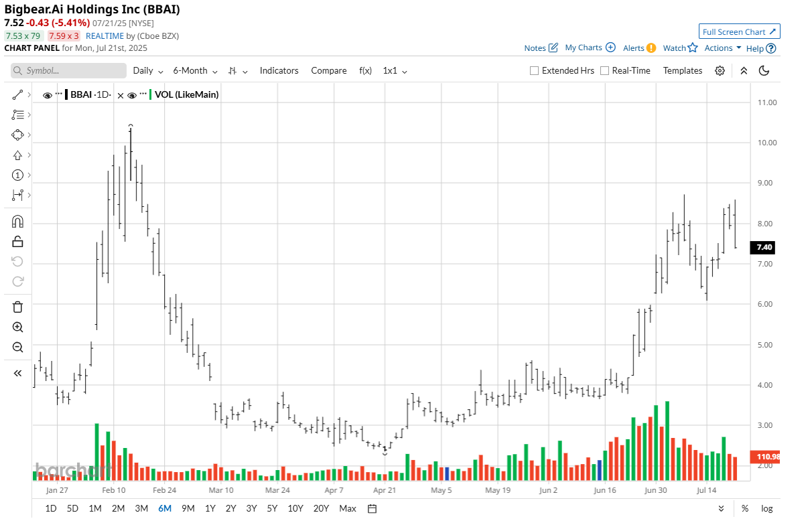Viewport: 812px width, 527px height.
Task: Select the 5D range
Action: click(72, 508)
